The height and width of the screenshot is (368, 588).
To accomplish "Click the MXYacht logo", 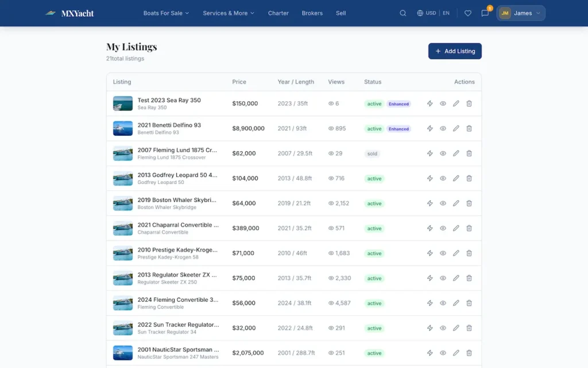I will point(69,13).
